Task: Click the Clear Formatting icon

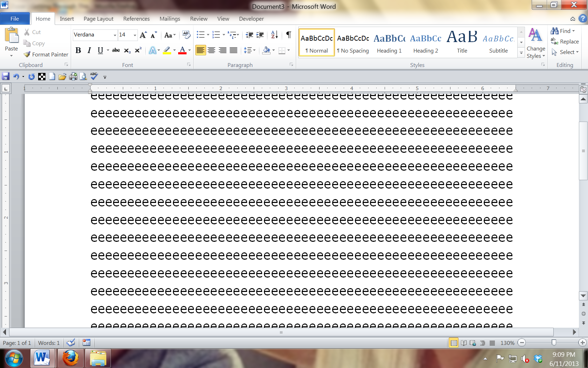Action: (187, 35)
